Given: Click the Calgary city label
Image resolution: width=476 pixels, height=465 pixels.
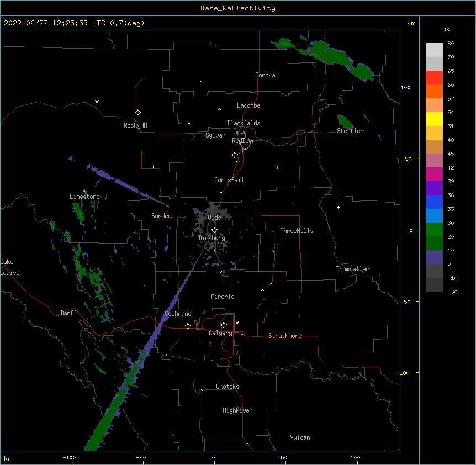Looking at the screenshot, I should 220,333.
